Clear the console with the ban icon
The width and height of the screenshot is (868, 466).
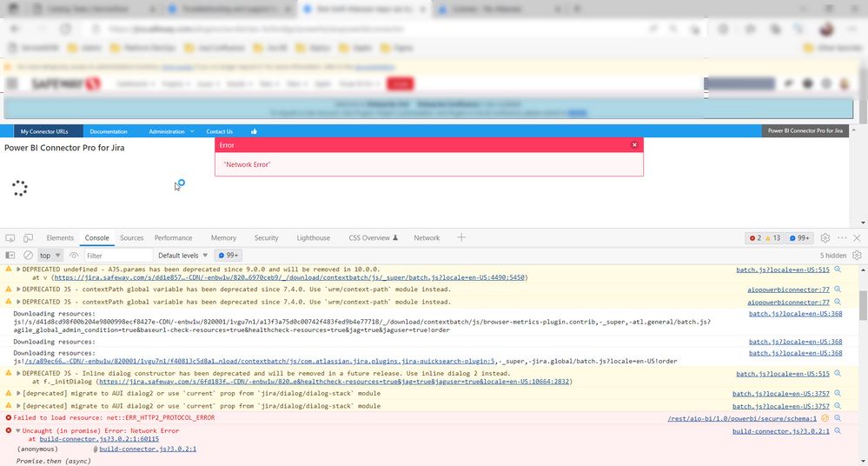28,256
